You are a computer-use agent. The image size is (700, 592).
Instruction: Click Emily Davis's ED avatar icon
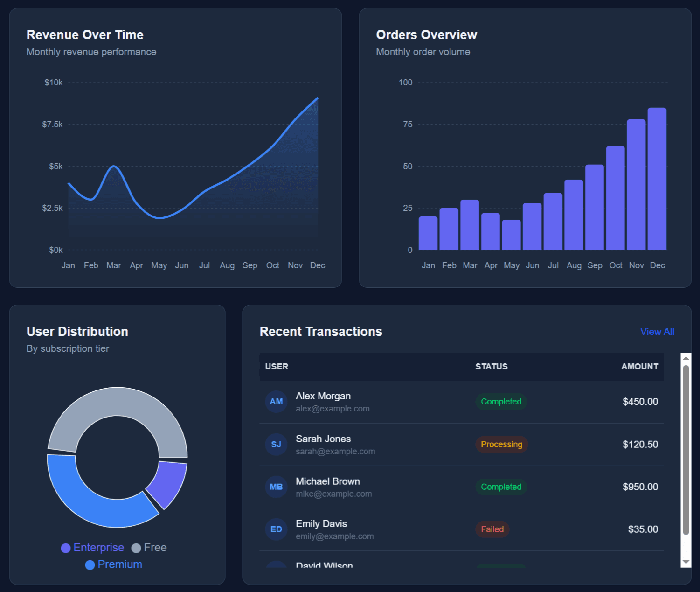(x=276, y=529)
